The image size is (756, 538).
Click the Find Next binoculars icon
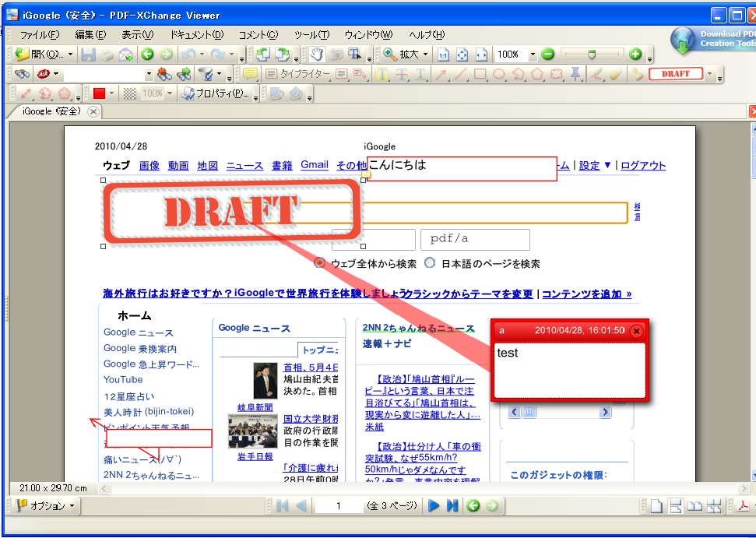pos(184,74)
